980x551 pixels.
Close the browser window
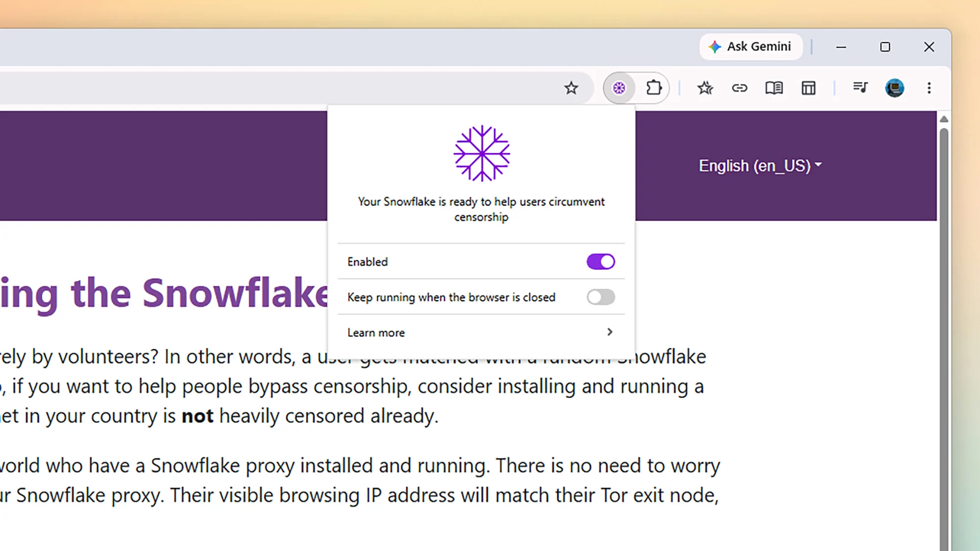click(x=929, y=47)
